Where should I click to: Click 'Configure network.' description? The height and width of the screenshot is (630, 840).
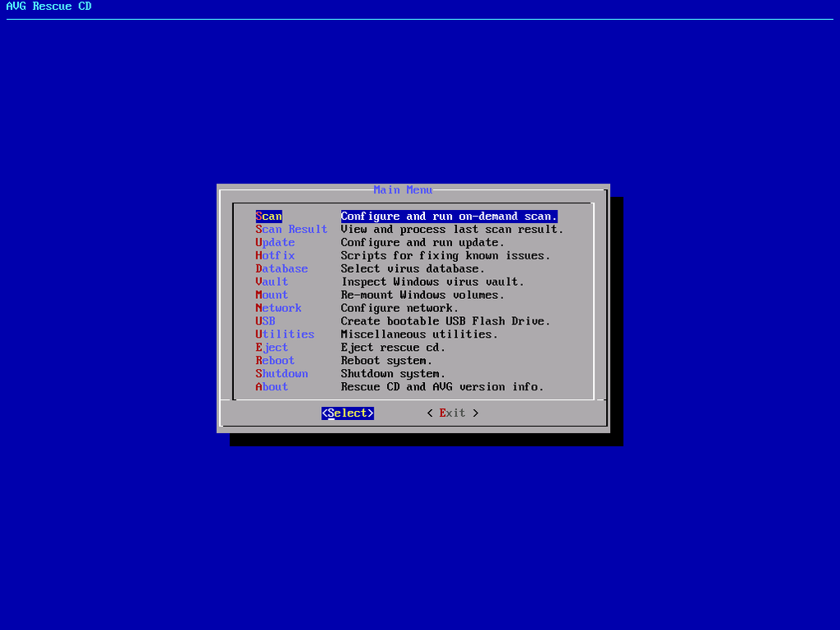point(399,308)
